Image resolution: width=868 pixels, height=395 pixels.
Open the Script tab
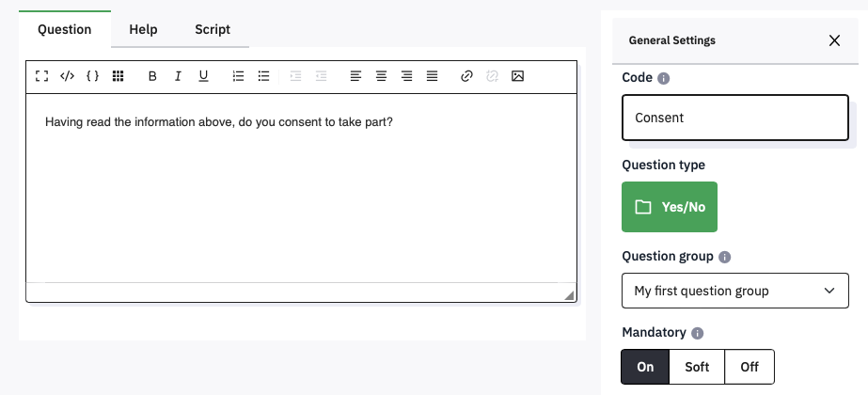point(213,29)
